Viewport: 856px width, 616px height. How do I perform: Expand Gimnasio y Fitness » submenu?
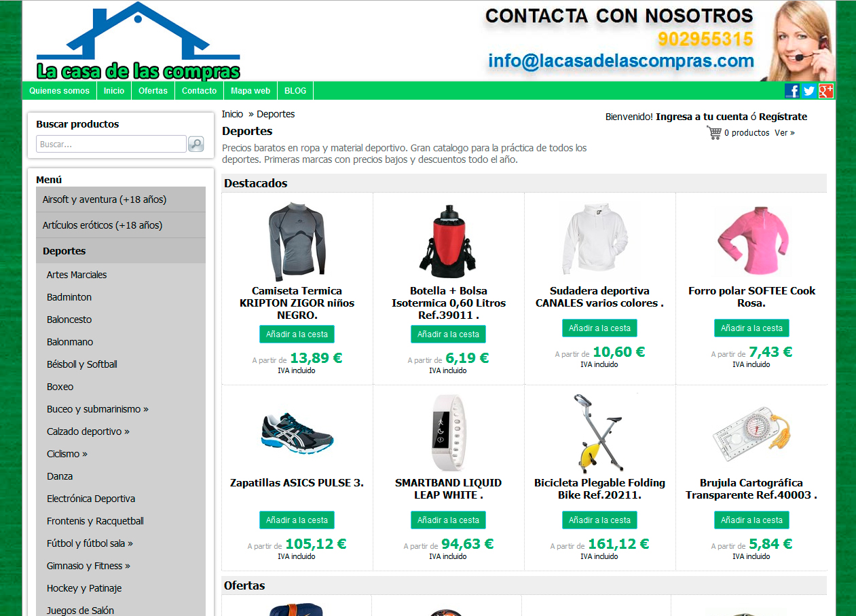(x=89, y=566)
